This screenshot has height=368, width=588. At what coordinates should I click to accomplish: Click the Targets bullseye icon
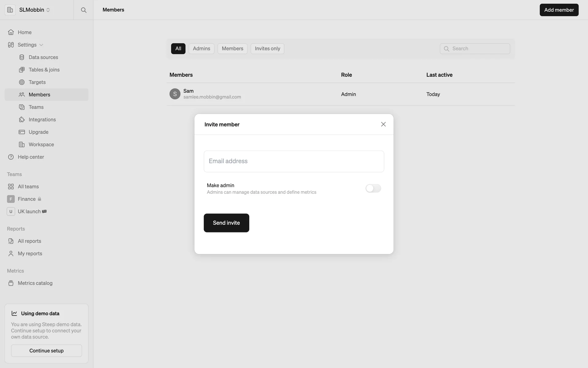click(22, 82)
